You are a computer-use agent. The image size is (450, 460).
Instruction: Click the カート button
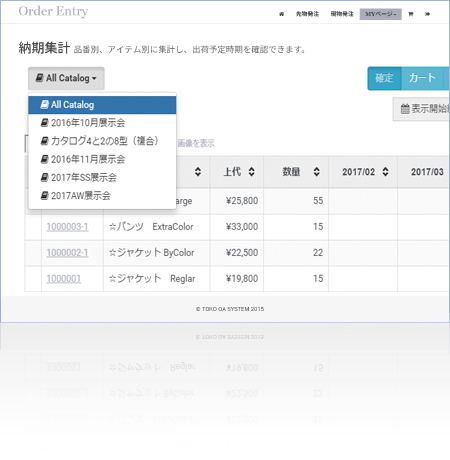click(422, 78)
